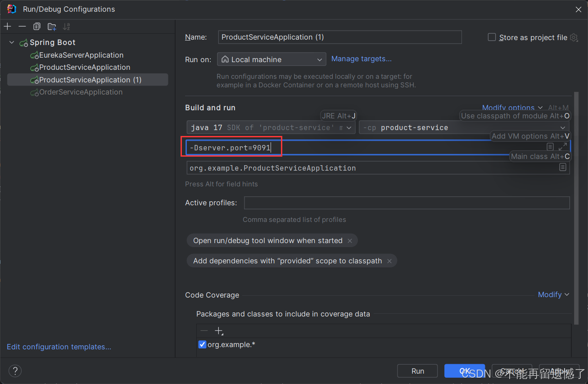Open the Run on Local machine dropdown
This screenshot has height=384, width=588.
(271, 59)
